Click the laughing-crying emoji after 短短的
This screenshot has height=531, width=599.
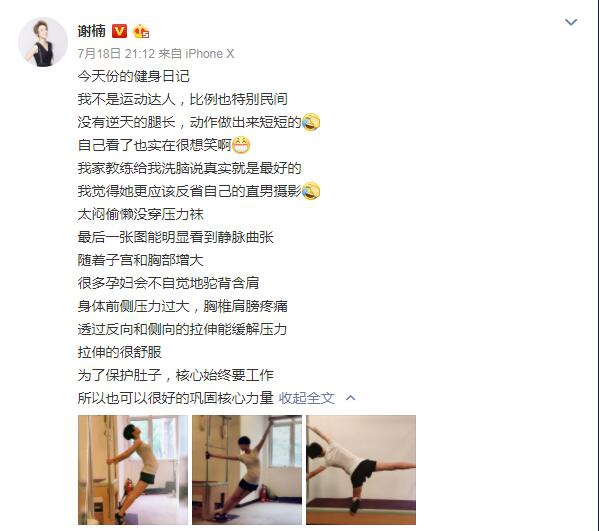(x=311, y=122)
